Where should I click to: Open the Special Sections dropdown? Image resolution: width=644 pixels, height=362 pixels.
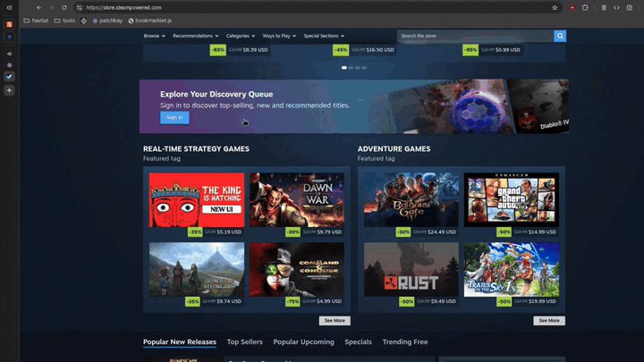tap(324, 36)
